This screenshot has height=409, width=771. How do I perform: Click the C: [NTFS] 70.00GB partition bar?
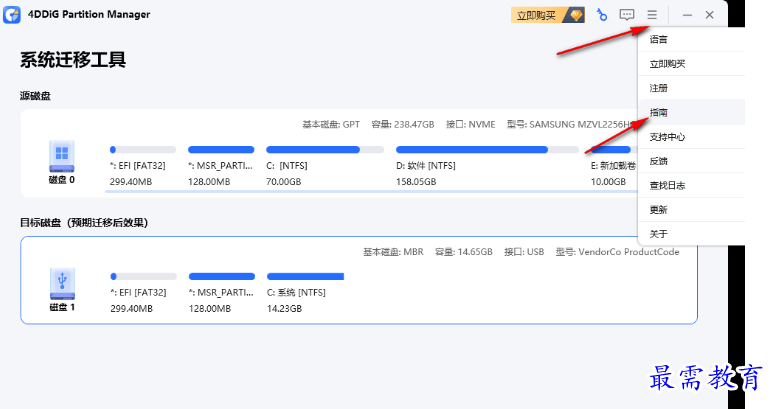[x=314, y=150]
